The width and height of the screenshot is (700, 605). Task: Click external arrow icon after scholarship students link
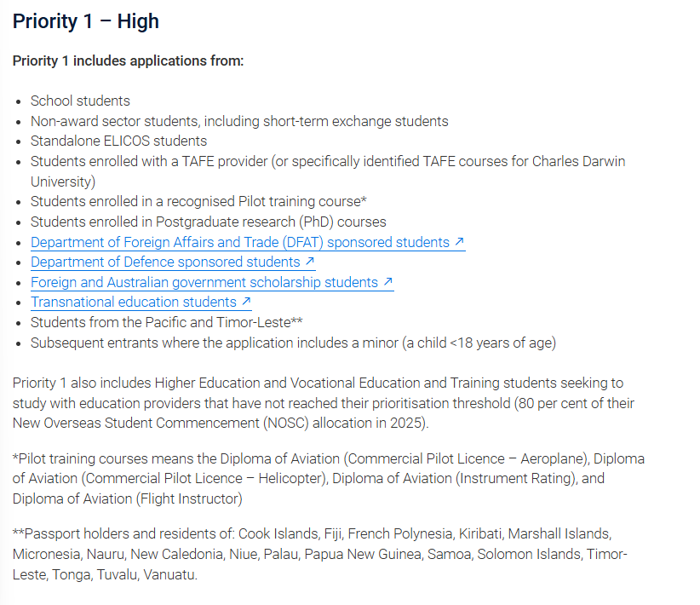pos(388,282)
